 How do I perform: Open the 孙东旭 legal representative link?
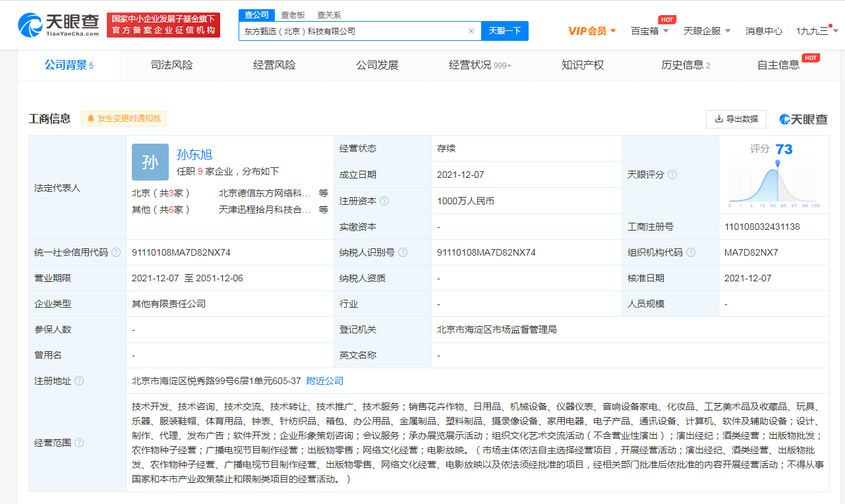coord(194,155)
